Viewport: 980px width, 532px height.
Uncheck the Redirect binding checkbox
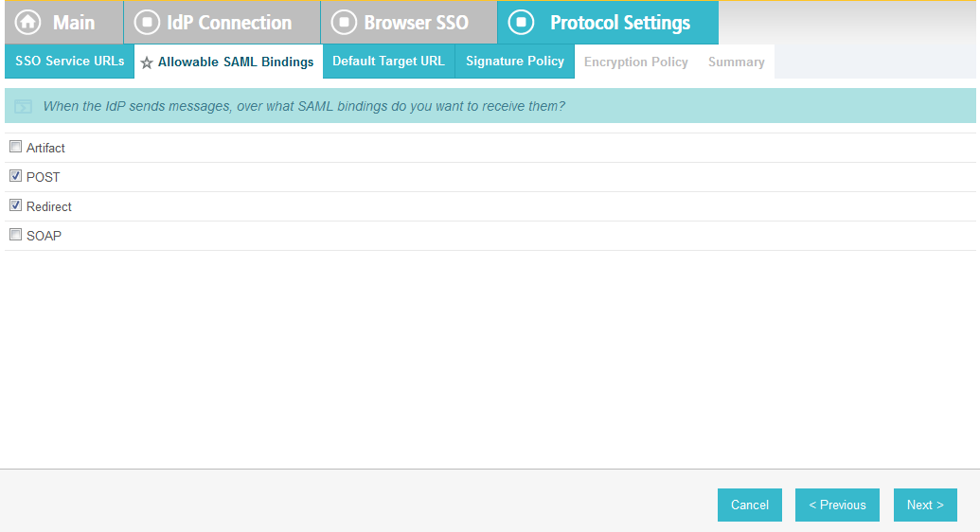click(x=16, y=205)
